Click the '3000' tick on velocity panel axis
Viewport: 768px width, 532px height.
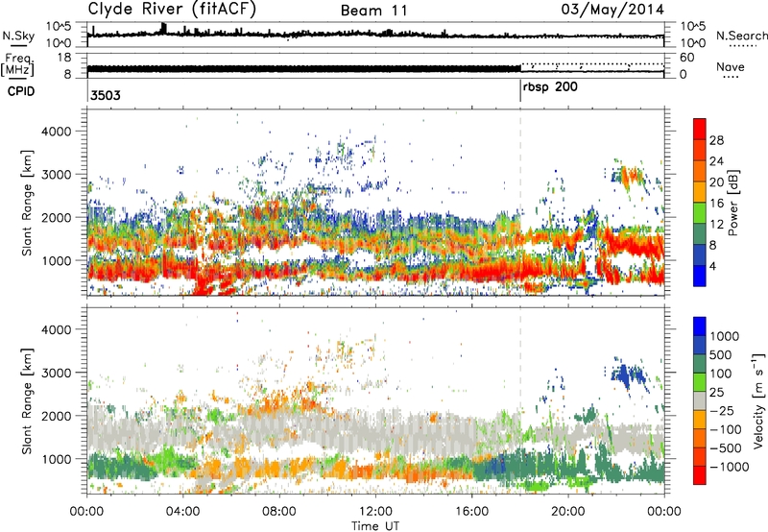(x=56, y=373)
